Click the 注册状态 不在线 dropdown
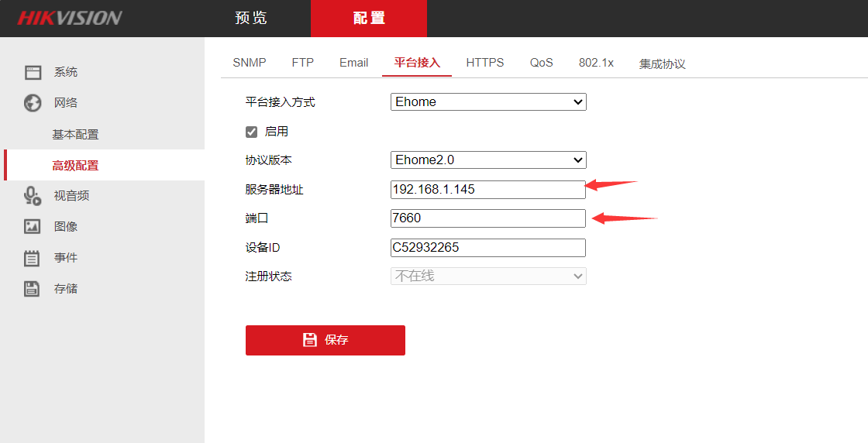 click(x=488, y=276)
